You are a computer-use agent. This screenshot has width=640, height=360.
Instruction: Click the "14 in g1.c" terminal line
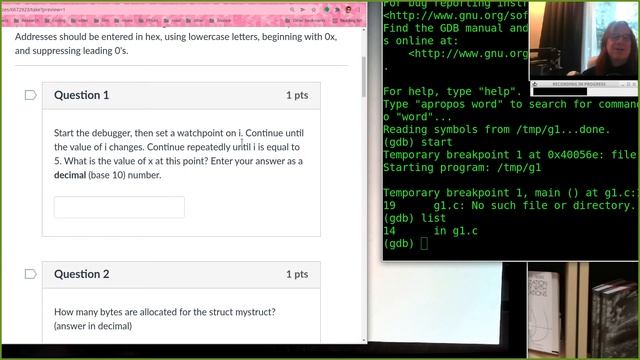click(x=430, y=231)
